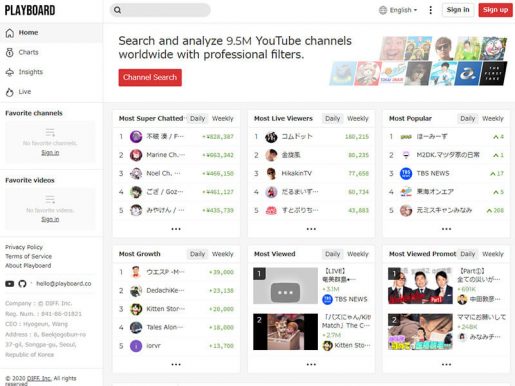Expand more results under Most Live Viewers
This screenshot has width=515, height=386.
311,229
